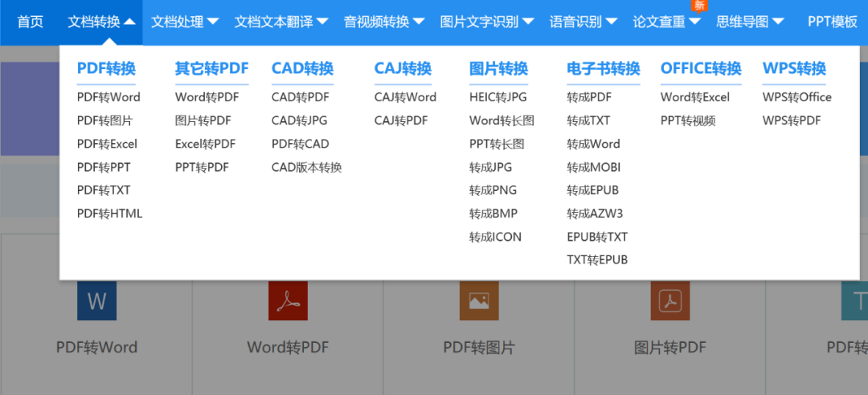Open Word转Excel under OFFICE转换
This screenshot has height=395, width=868.
[695, 97]
